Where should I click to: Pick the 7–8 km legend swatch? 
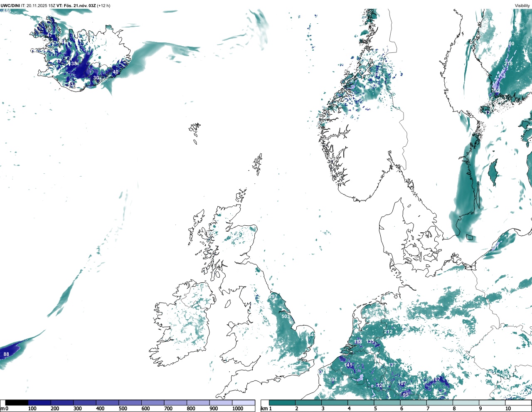pyautogui.click(x=439, y=402)
